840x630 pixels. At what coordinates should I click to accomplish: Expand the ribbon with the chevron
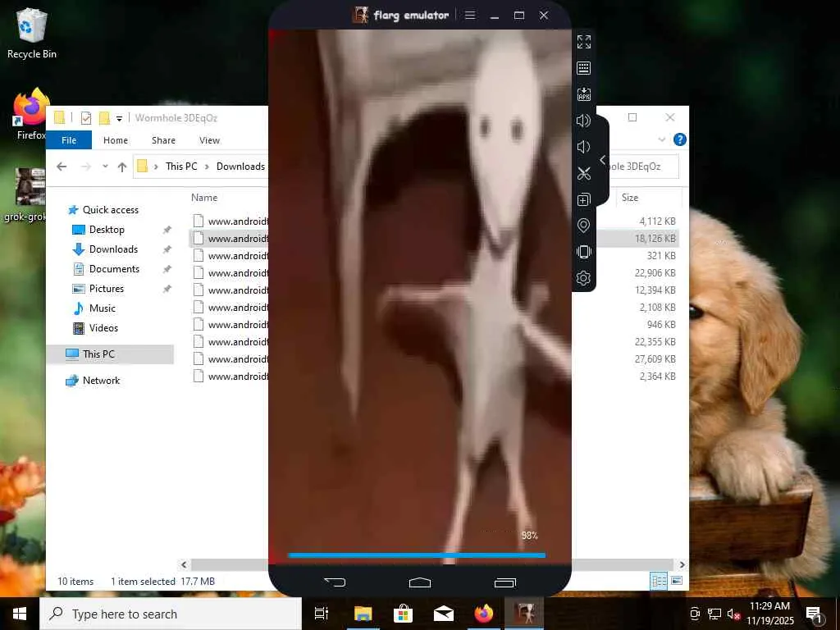(x=662, y=139)
